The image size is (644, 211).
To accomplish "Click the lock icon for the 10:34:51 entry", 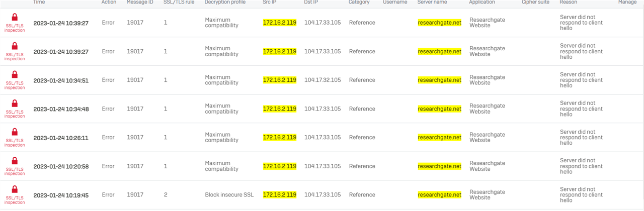I will (x=15, y=74).
